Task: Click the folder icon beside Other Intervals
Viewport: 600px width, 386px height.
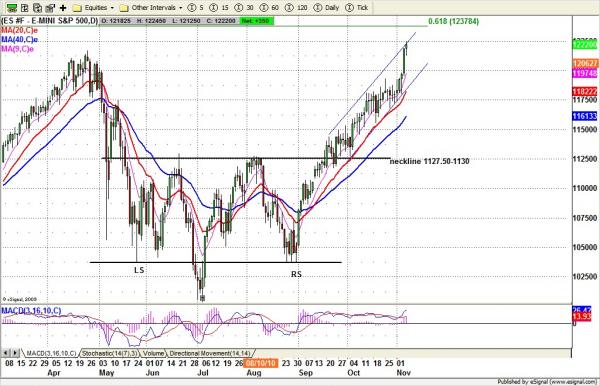Action: (124, 8)
